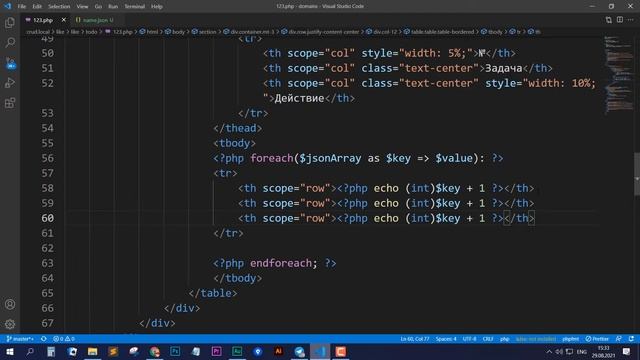640x360 pixels.
Task: Expand the 123.php file breadcrumb
Action: 119,31
